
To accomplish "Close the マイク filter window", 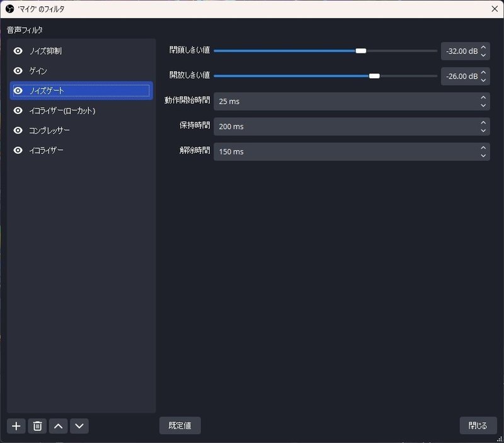I will tap(495, 9).
